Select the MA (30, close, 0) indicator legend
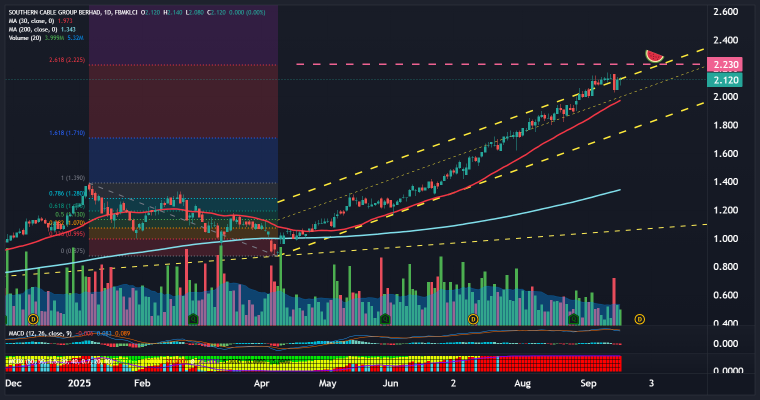Screen dimensions: 760x400 [x=30, y=19]
